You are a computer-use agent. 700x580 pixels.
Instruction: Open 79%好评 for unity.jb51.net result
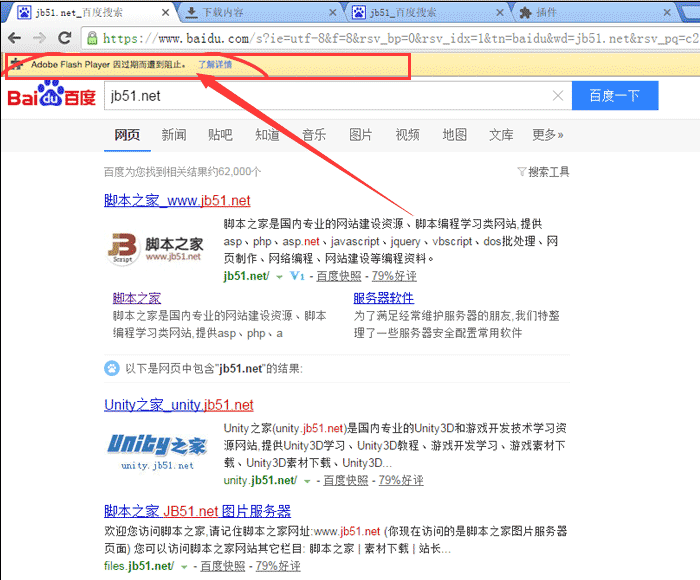(401, 480)
